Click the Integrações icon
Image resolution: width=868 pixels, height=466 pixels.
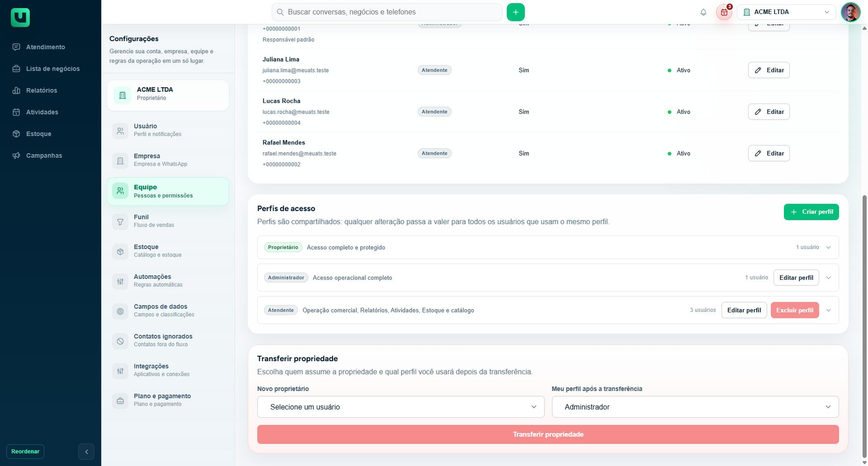coord(120,371)
